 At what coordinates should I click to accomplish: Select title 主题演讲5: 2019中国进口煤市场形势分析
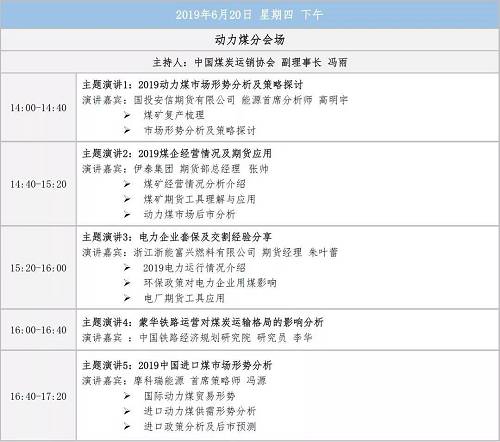click(177, 365)
